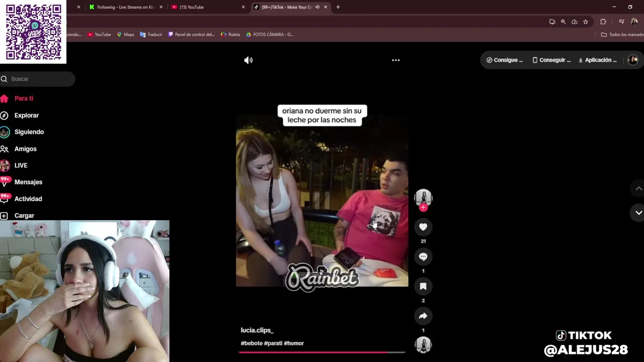The image size is (644, 362).
Task: Open the FOTOS CÁMARA bookmark
Action: 269,35
